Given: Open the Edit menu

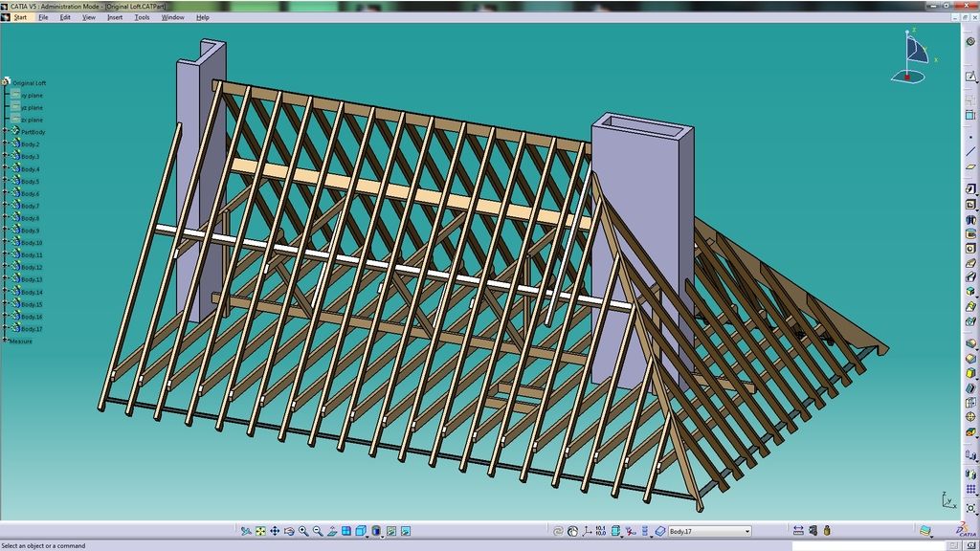Looking at the screenshot, I should [x=65, y=17].
